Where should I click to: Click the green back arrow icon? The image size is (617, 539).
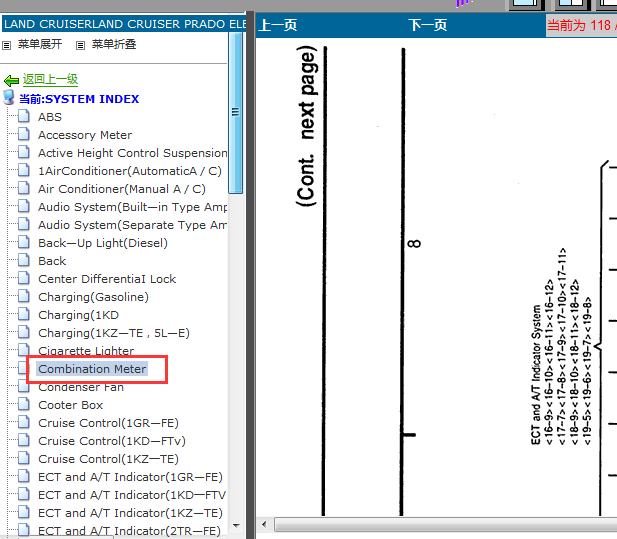[11, 81]
